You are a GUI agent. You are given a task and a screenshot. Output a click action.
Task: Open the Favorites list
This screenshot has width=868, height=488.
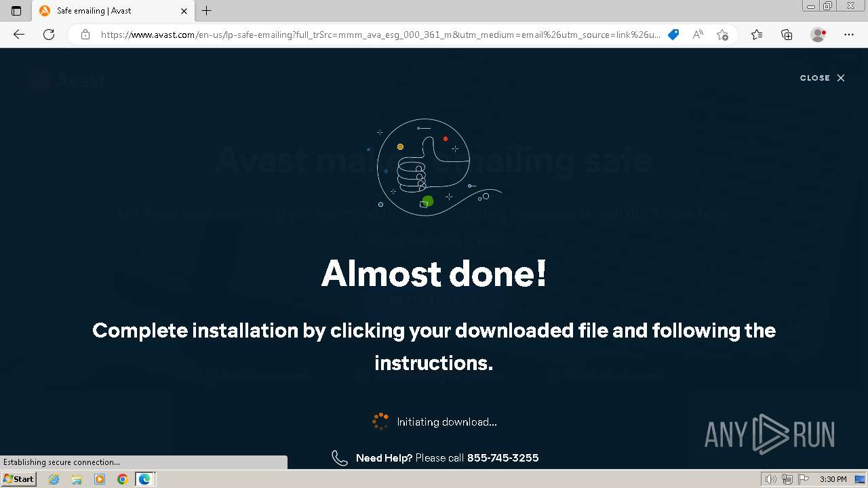[x=757, y=35]
